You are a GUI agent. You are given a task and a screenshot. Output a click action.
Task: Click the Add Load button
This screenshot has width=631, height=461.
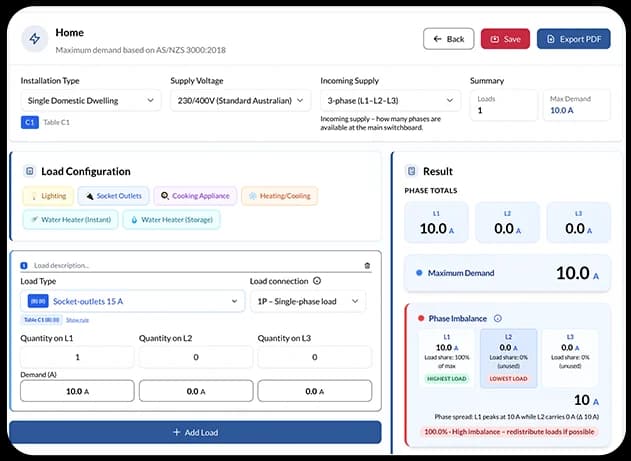(195, 432)
